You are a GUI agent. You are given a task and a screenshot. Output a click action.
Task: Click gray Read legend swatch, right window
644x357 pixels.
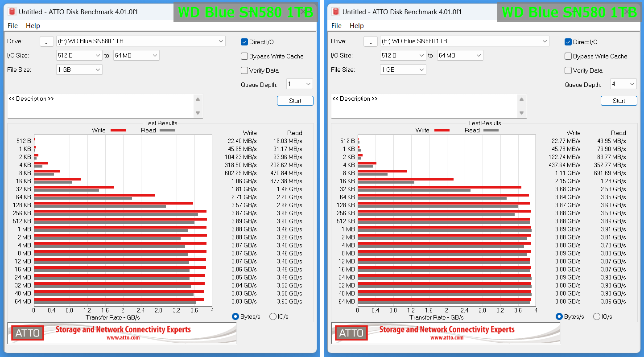tap(491, 130)
